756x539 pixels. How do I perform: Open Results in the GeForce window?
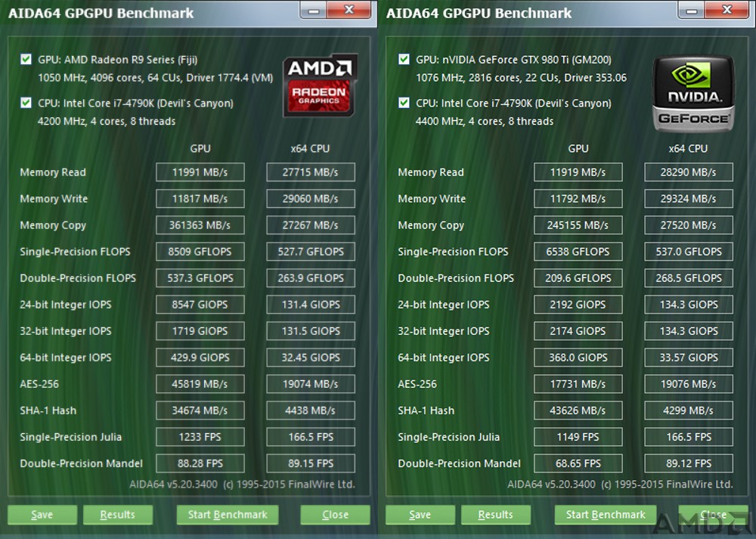coord(496,514)
